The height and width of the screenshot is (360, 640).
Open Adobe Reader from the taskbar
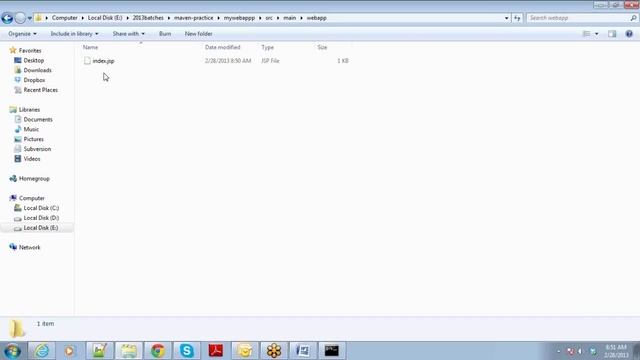click(216, 351)
